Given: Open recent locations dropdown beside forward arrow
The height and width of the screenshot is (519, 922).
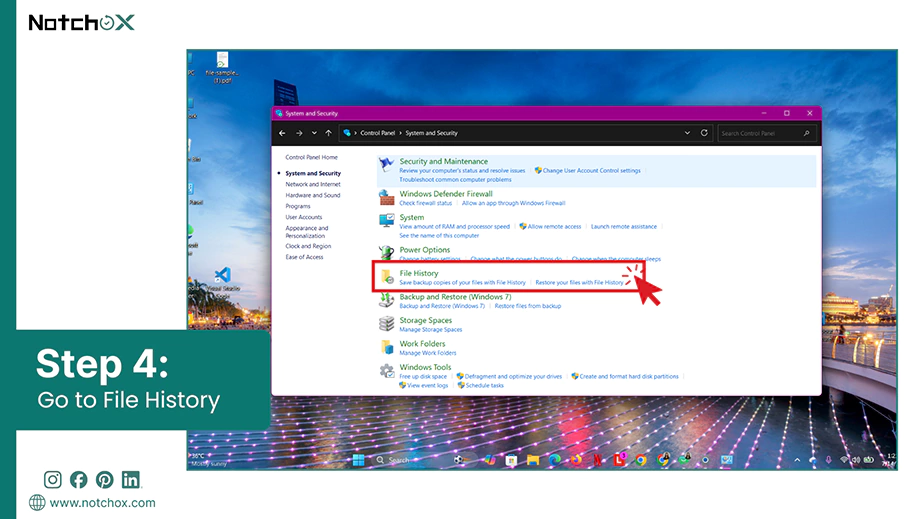Looking at the screenshot, I should (314, 133).
